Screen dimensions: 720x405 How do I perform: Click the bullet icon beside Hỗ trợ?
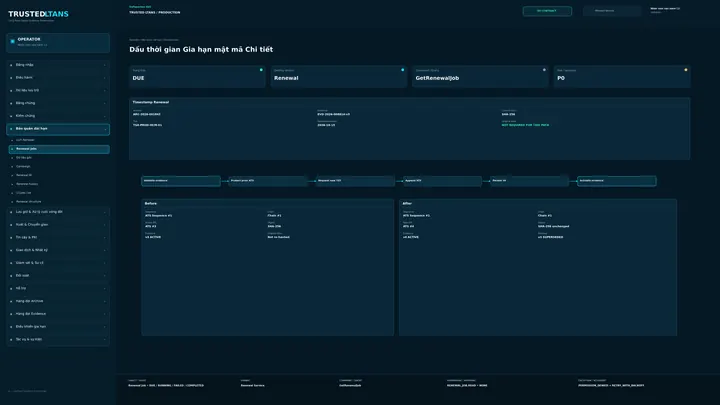coord(11,288)
